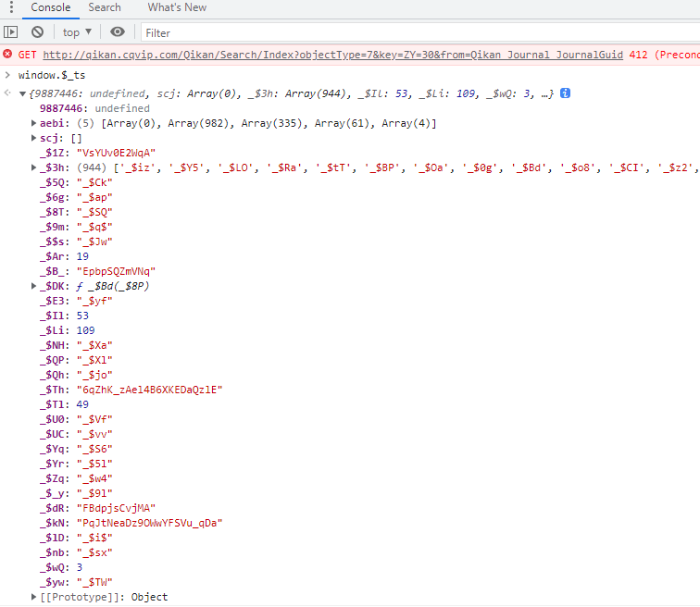Expand the [[Prototype]] Object entry

(34, 597)
